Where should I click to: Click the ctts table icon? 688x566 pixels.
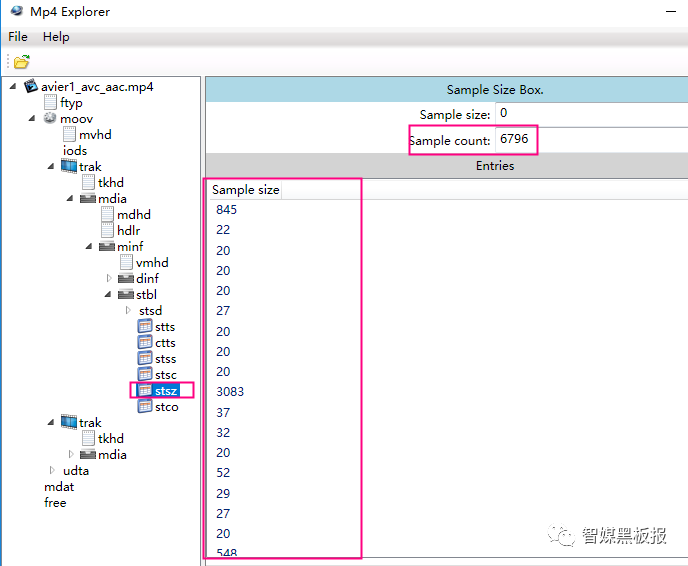(145, 342)
